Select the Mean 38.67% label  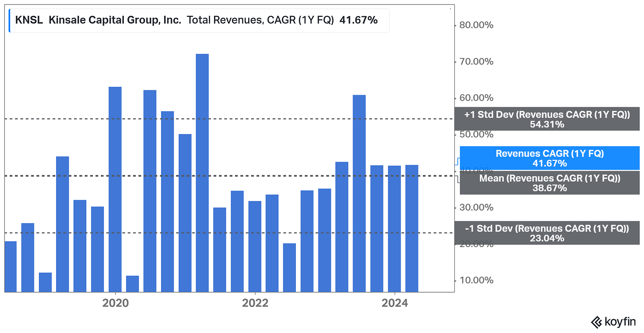[x=550, y=183]
